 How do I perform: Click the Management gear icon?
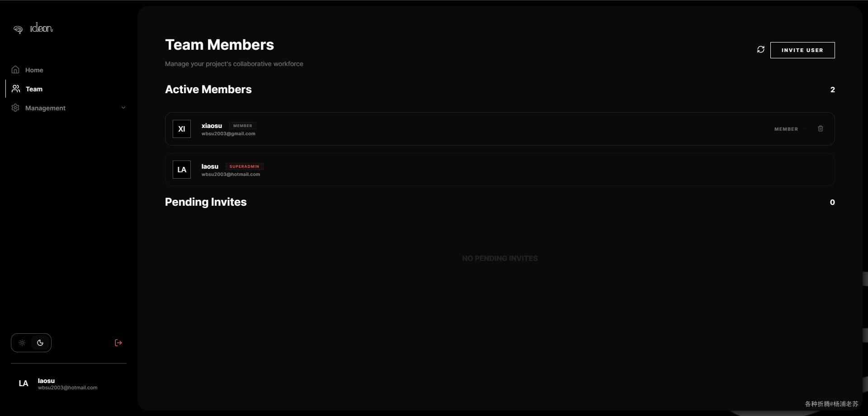[15, 108]
